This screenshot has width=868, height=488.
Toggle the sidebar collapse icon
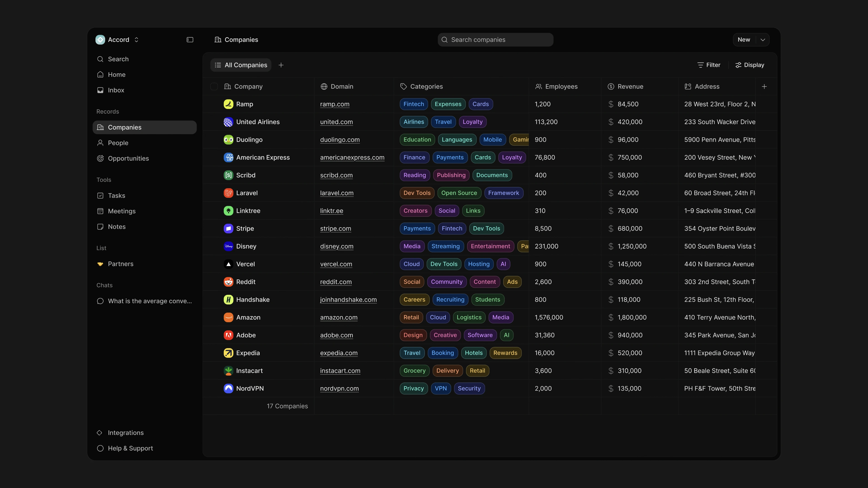190,40
